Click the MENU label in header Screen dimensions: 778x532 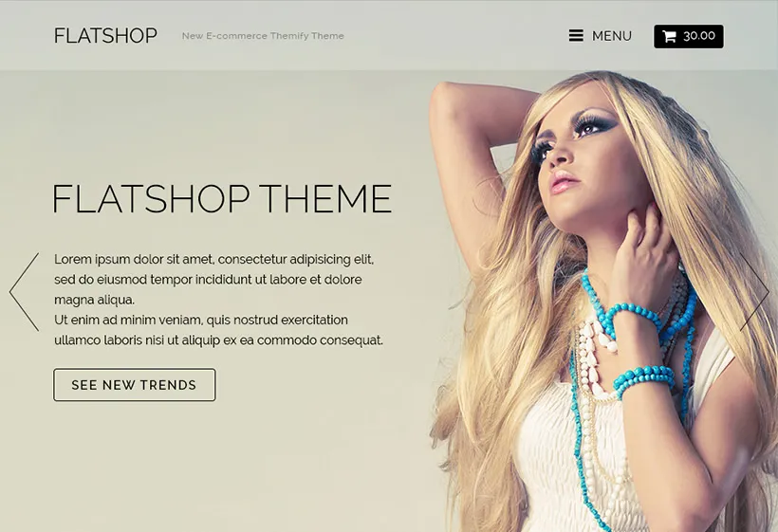(612, 36)
